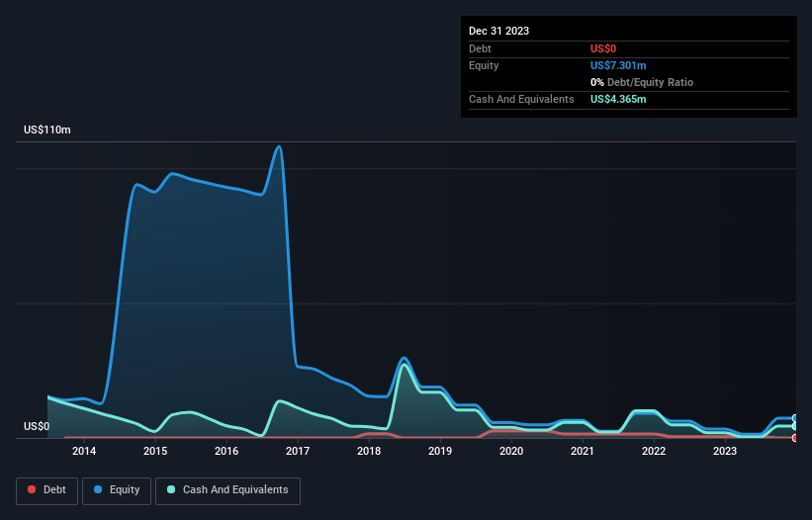Image resolution: width=812 pixels, height=520 pixels.
Task: Click the Equity label in tooltip
Action: click(484, 65)
